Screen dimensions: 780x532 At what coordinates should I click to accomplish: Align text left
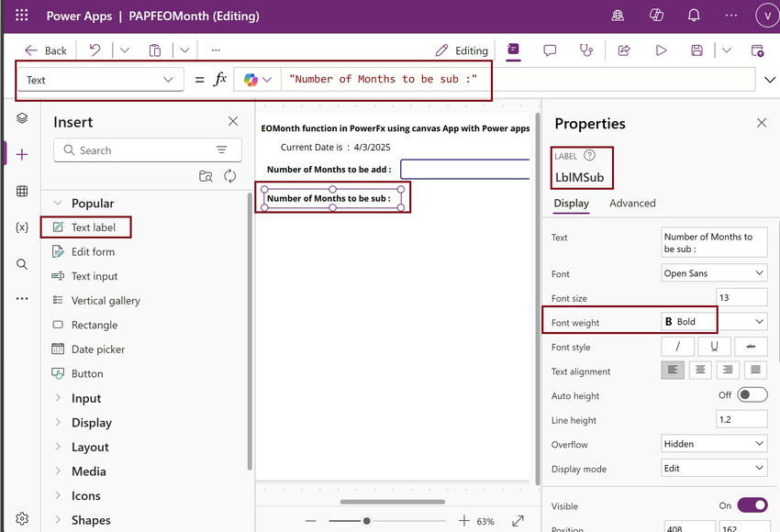click(x=673, y=370)
